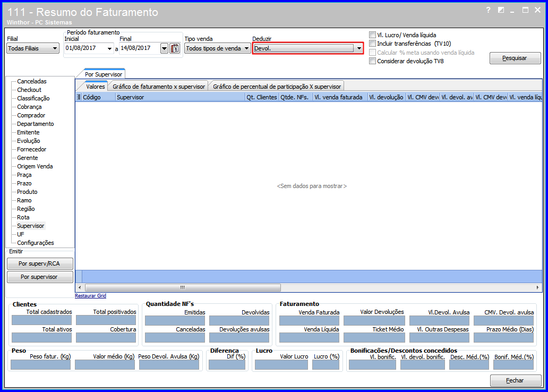Select Fornecedor in the tree

tap(31, 149)
